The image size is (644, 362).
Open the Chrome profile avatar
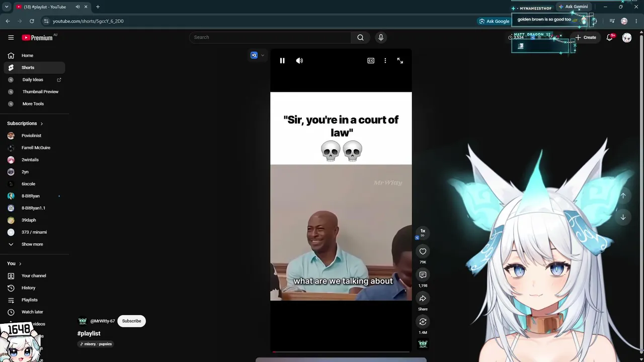[624, 21]
